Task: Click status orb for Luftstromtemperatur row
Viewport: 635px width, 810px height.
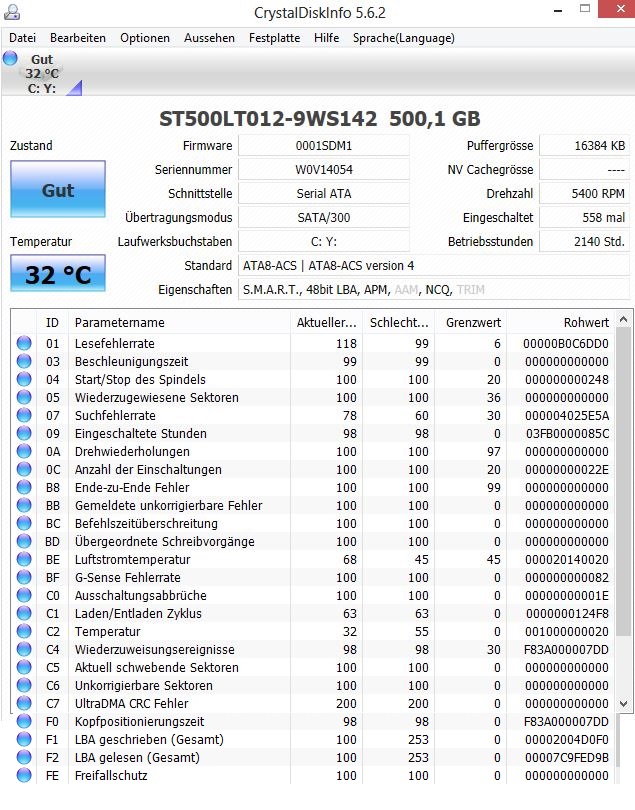Action: [24, 559]
